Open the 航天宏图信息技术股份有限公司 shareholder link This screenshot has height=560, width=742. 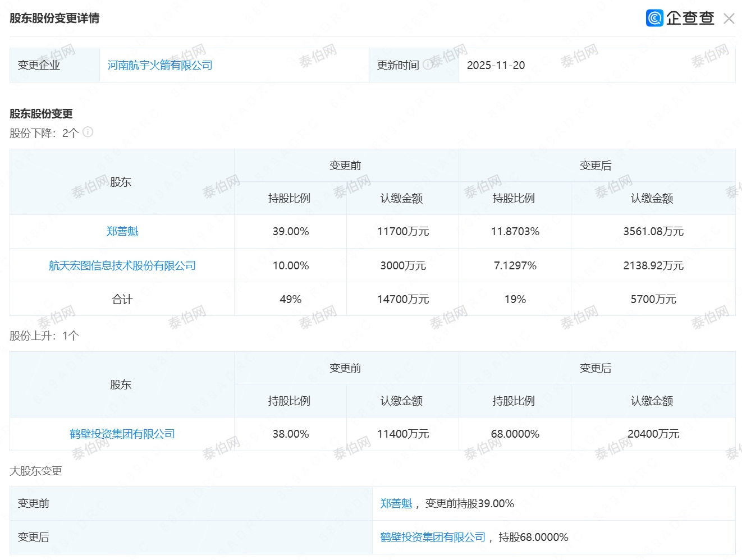point(122,265)
